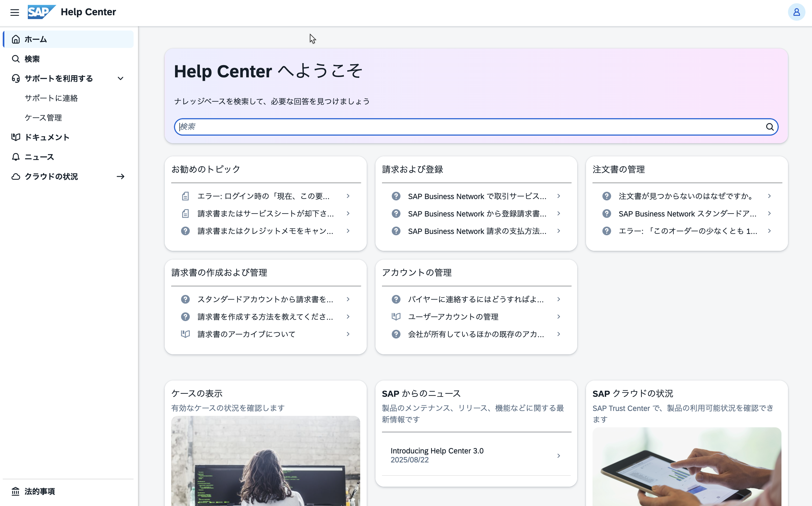Screen dimensions: 812x506
Task: Click the arrow next to クラウドの状況
Action: pos(121,176)
